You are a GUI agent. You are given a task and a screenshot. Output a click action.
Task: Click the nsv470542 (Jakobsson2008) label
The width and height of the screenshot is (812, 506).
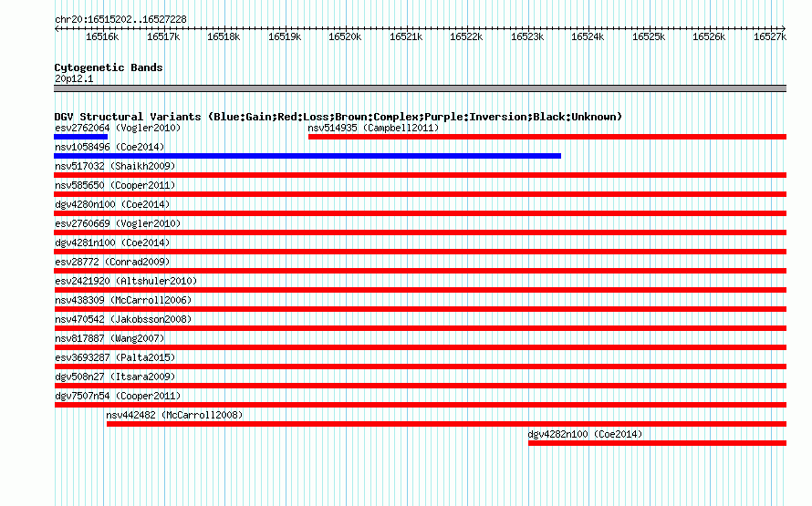point(123,319)
